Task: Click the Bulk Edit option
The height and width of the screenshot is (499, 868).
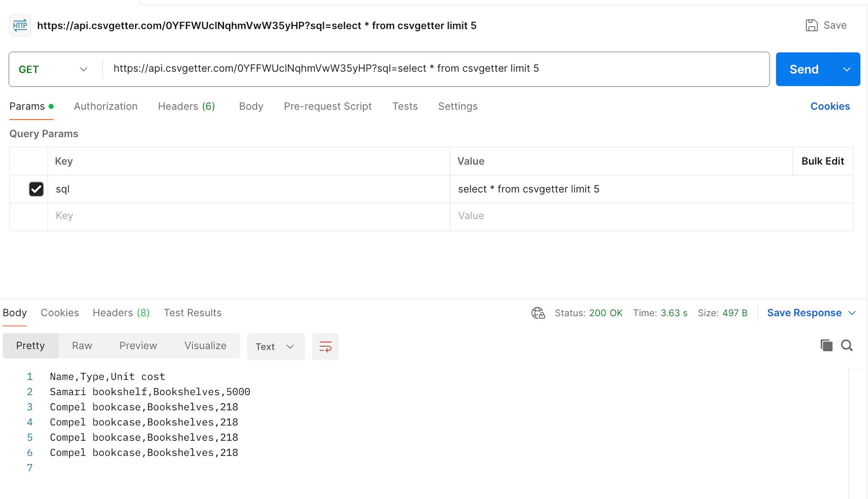Action: click(823, 161)
